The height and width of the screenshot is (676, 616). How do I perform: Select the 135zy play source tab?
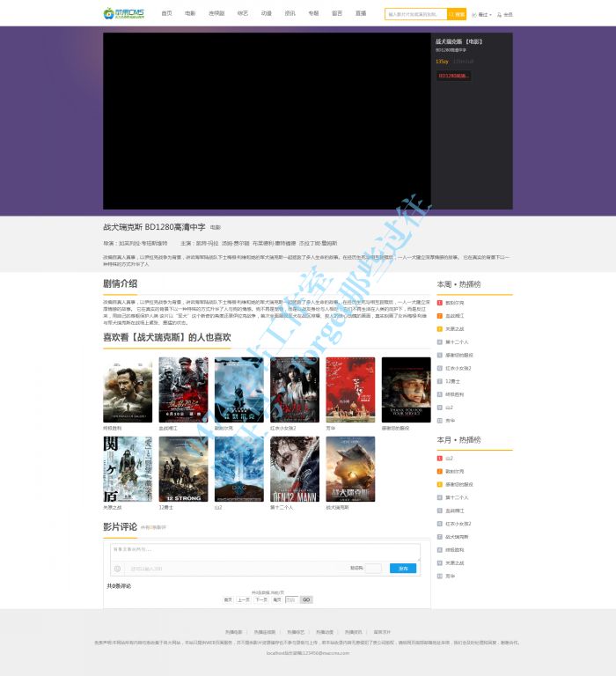click(442, 62)
